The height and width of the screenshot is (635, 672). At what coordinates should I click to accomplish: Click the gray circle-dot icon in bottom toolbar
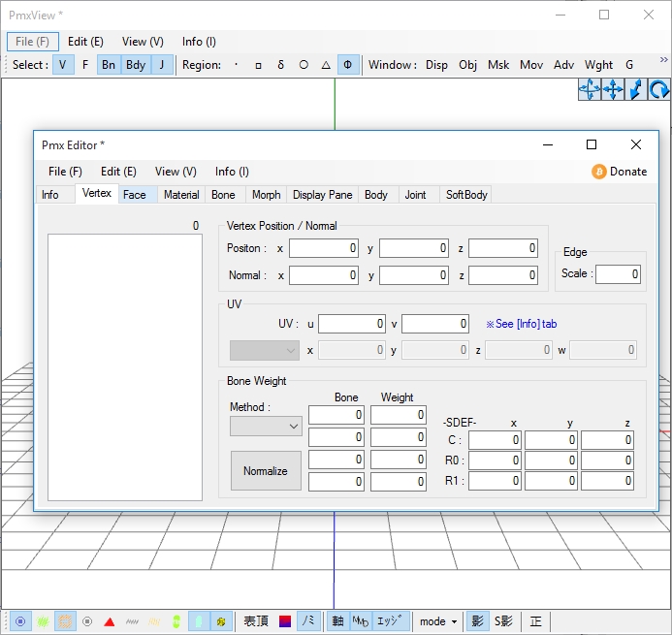click(x=87, y=621)
